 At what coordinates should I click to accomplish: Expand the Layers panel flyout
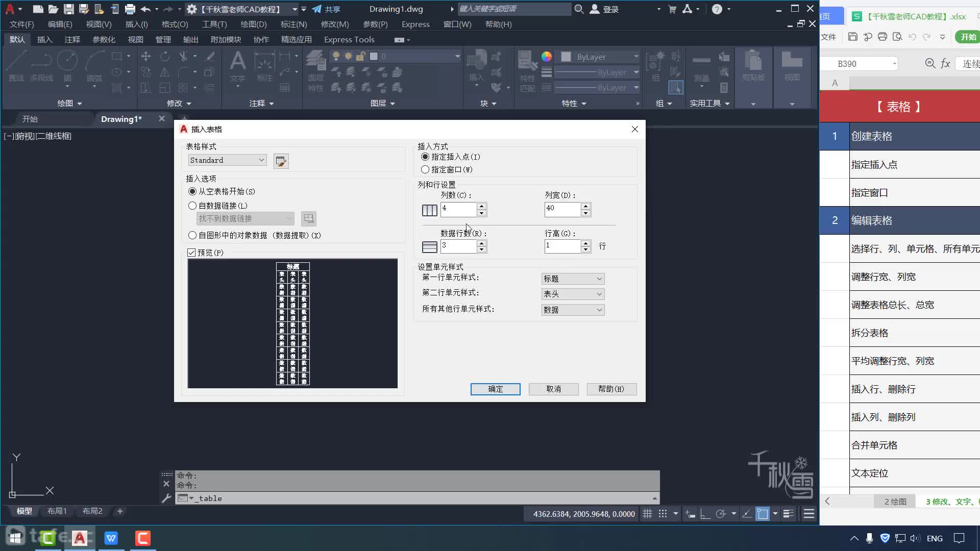click(x=382, y=103)
